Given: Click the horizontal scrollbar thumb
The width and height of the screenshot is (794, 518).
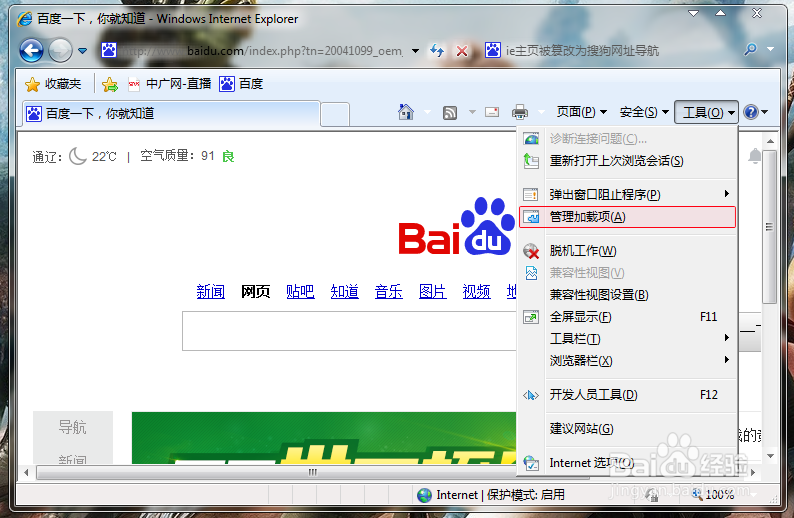Looking at the screenshot, I should point(313,472).
